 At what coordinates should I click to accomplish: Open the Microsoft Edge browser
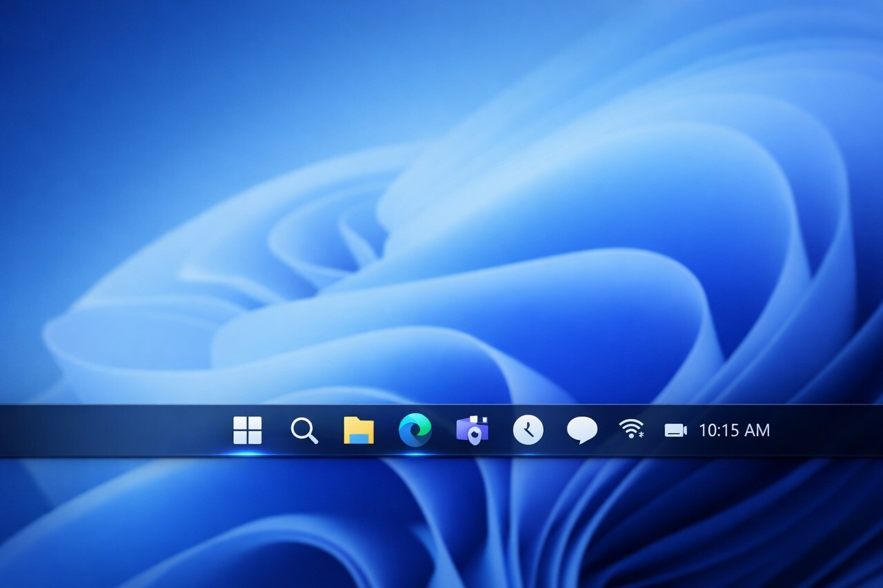pos(415,430)
